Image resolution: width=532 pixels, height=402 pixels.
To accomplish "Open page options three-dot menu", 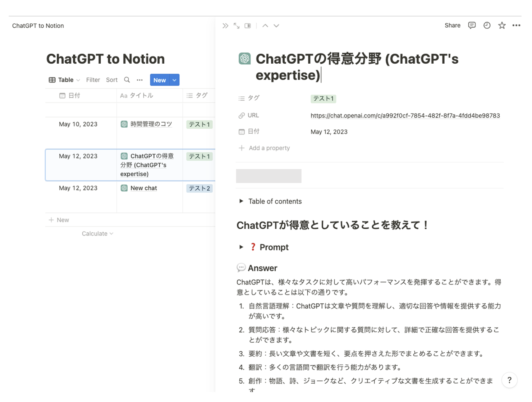I will tap(517, 26).
